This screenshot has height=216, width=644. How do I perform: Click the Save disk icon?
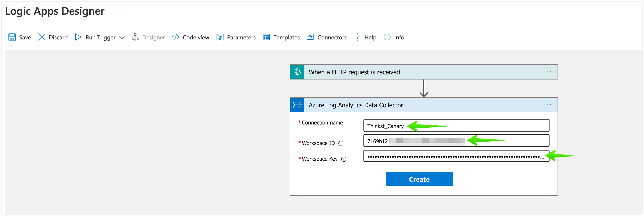12,37
